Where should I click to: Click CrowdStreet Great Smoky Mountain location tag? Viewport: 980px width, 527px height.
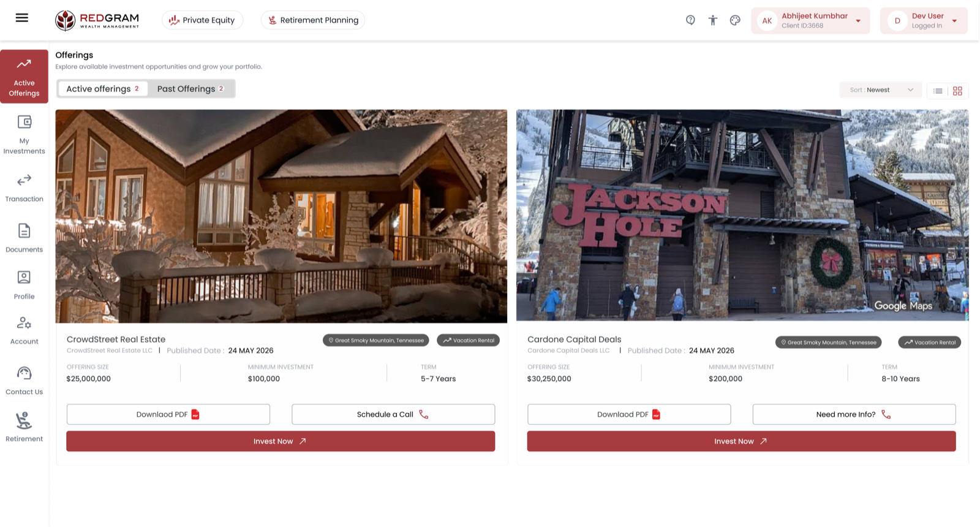(x=376, y=340)
